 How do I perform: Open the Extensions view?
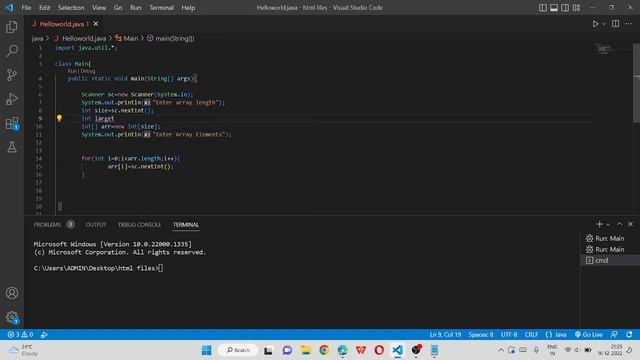coord(12,123)
